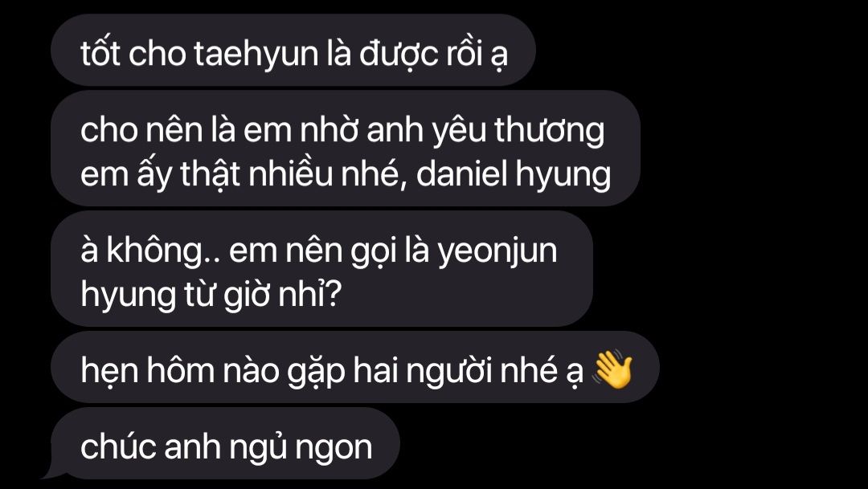Click the text 'daniel hyung' in the second bubble

coord(513,175)
